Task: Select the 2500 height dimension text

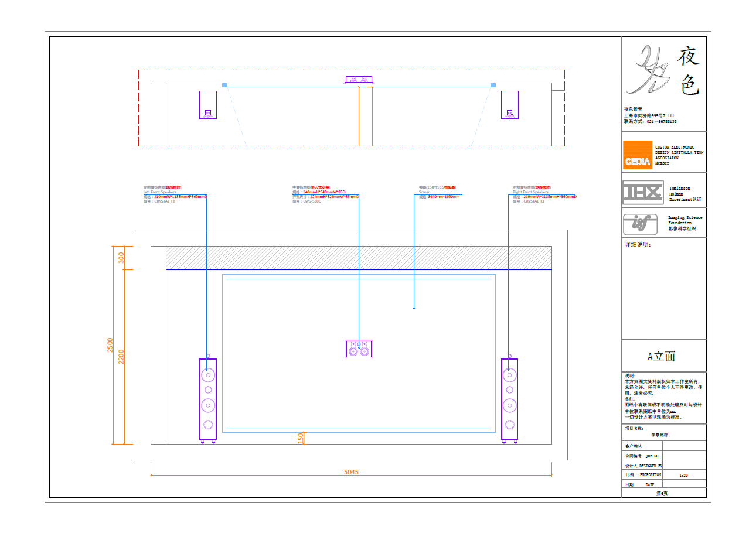Action: pyautogui.click(x=110, y=345)
